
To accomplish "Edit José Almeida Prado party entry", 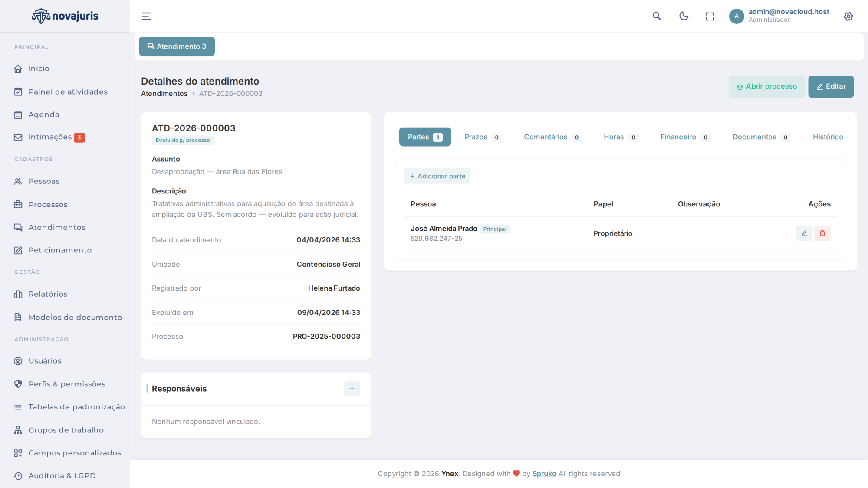I will [x=804, y=233].
